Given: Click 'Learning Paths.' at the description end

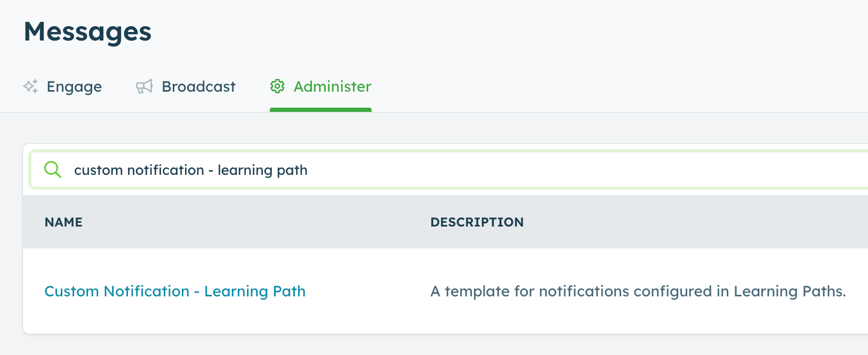Looking at the screenshot, I should 790,291.
